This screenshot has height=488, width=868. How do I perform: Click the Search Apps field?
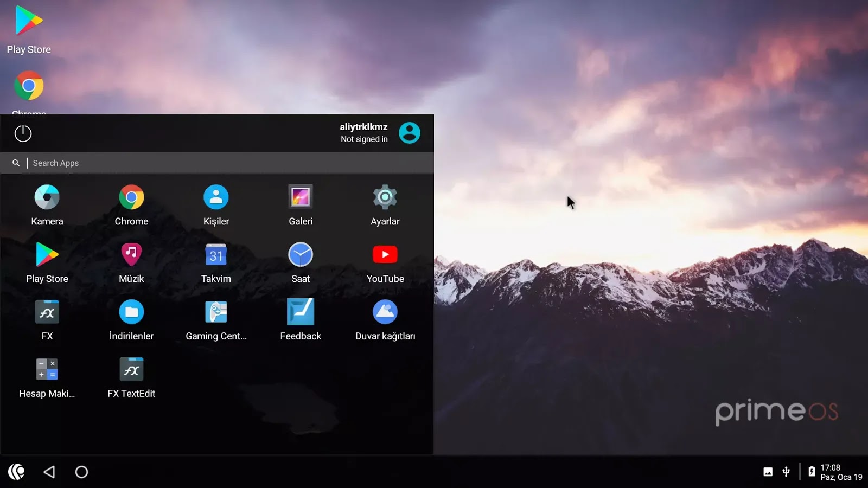217,163
